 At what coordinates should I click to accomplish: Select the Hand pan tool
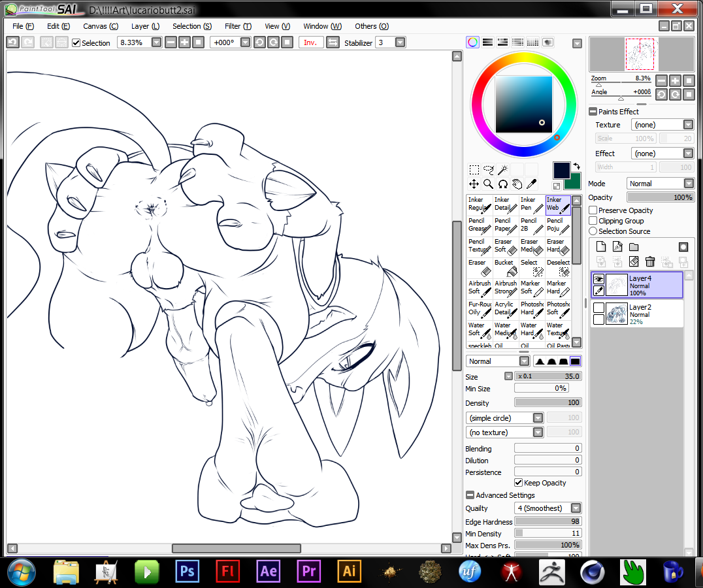click(517, 184)
